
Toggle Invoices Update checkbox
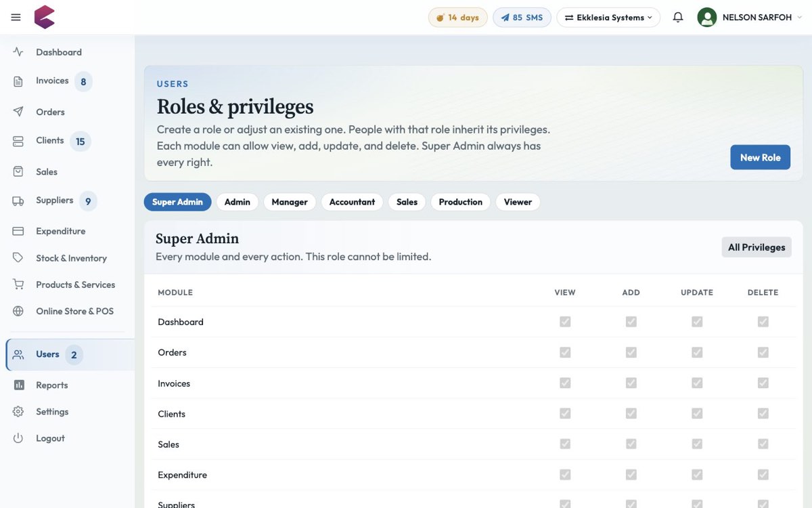[x=697, y=383]
